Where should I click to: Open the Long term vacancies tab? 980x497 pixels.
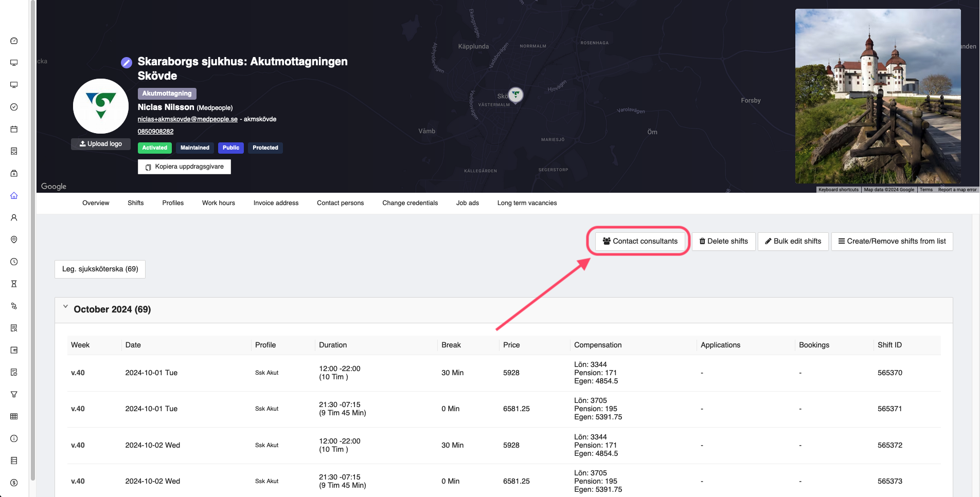pos(527,203)
